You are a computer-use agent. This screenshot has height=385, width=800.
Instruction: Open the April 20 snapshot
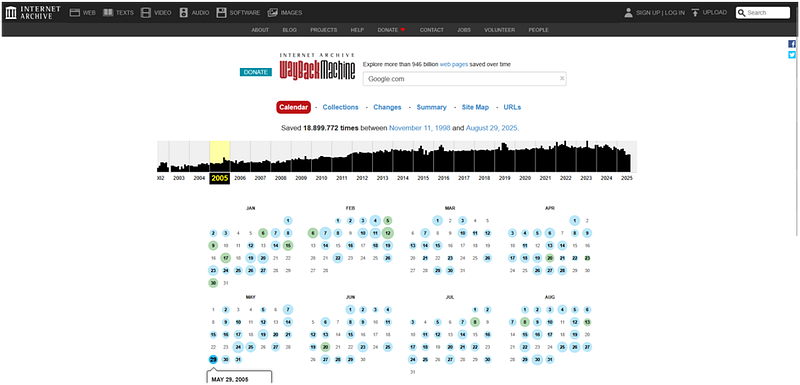[549, 258]
